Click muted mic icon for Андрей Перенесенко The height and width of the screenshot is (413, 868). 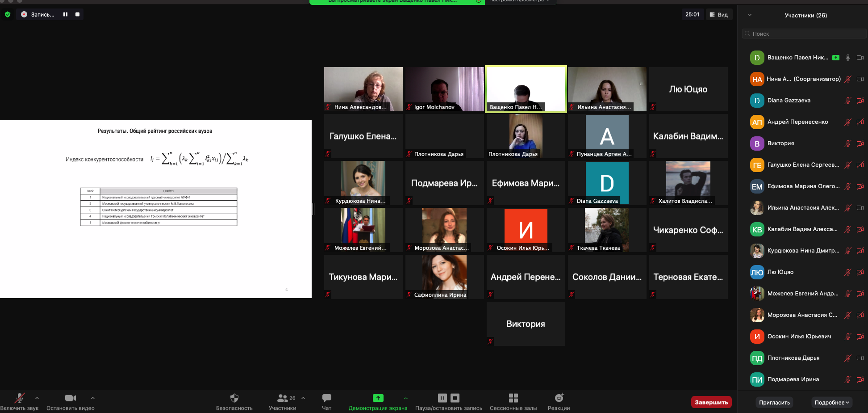click(x=848, y=122)
